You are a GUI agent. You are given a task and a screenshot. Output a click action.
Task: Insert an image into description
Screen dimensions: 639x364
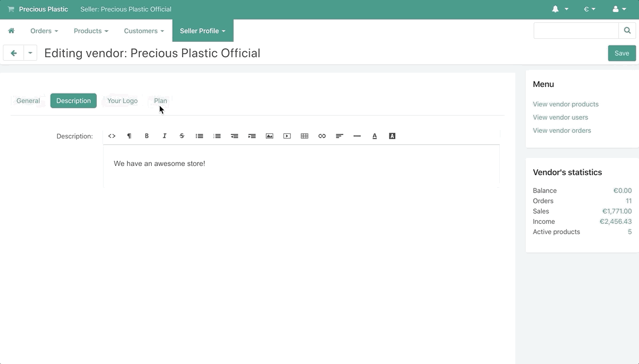pos(269,136)
